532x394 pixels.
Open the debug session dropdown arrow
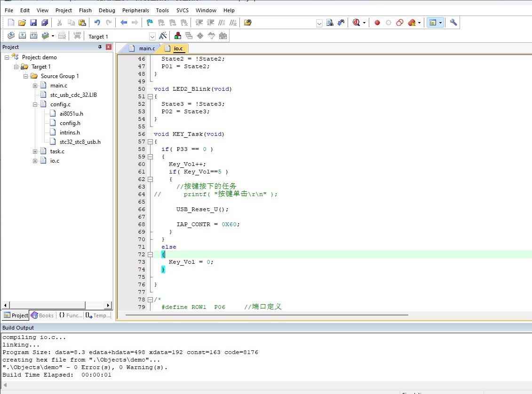tap(365, 23)
